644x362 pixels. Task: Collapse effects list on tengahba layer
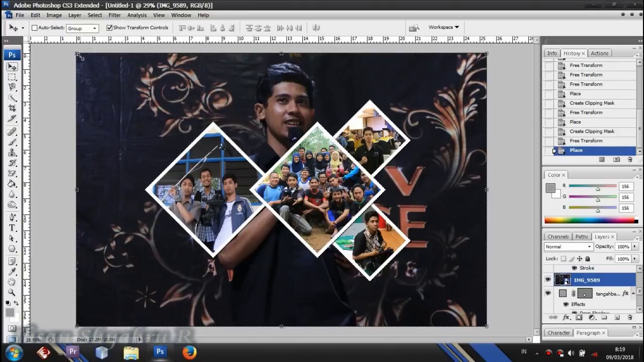point(633,293)
